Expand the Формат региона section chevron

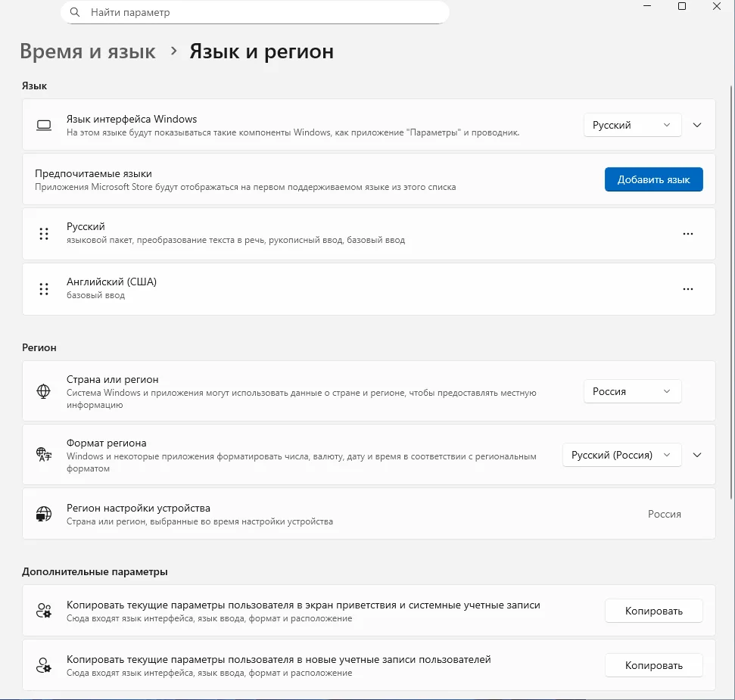(x=697, y=455)
